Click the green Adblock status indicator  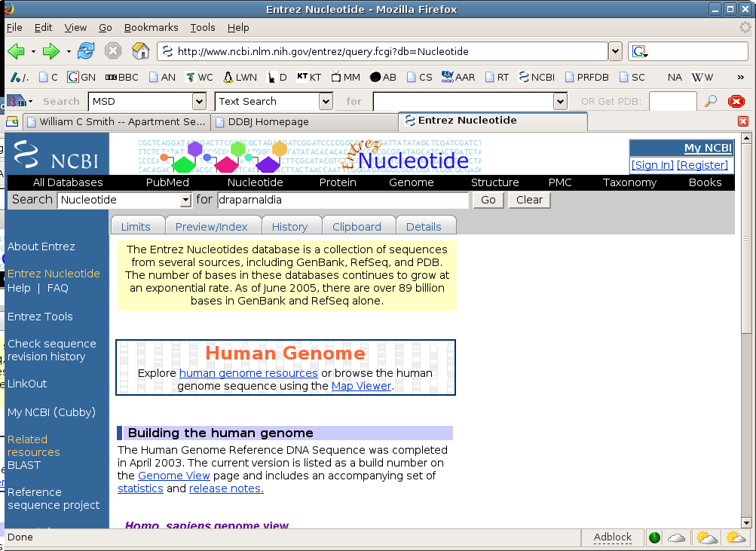pos(654,537)
